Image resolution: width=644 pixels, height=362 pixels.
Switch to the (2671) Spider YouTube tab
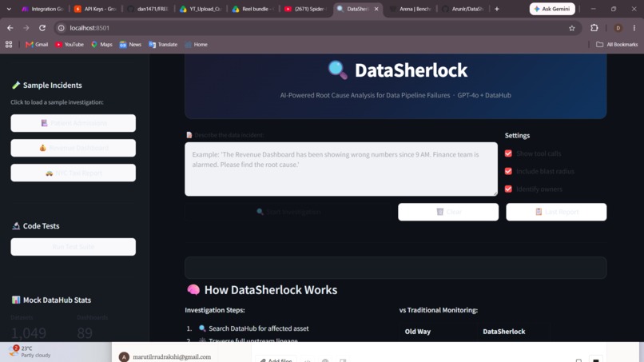click(x=306, y=9)
